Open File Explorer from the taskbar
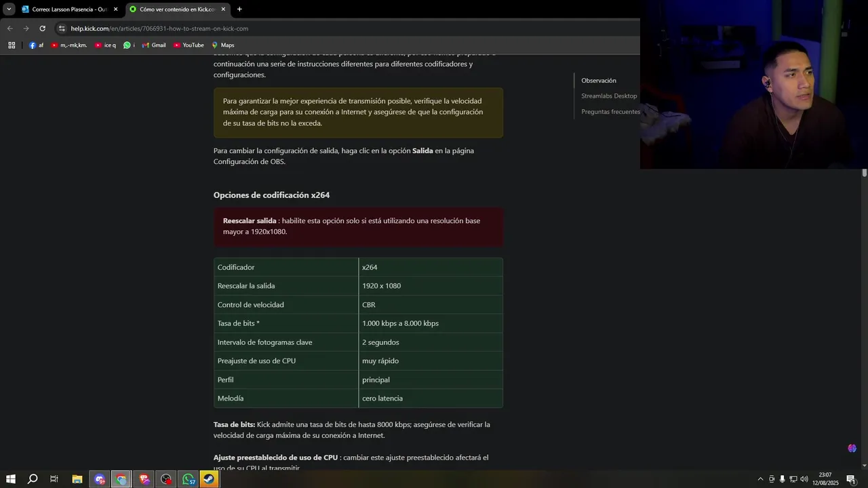Image resolution: width=868 pixels, height=488 pixels. 77,479
